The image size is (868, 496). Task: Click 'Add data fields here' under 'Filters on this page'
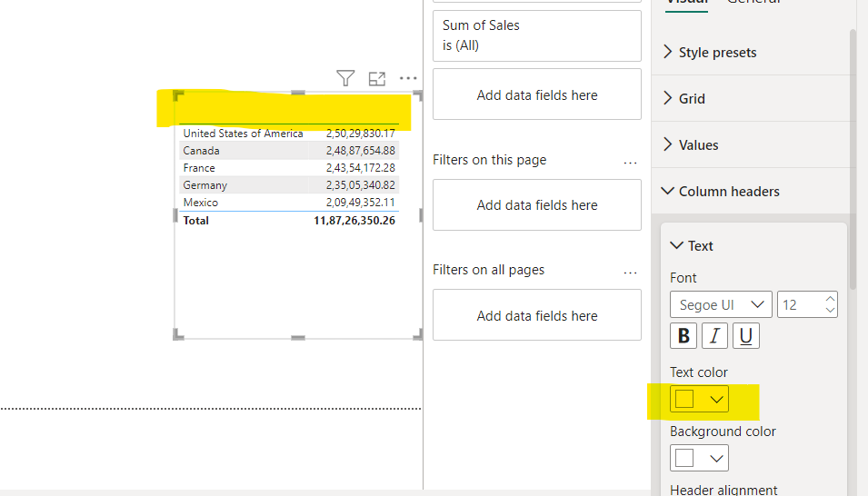[537, 204]
